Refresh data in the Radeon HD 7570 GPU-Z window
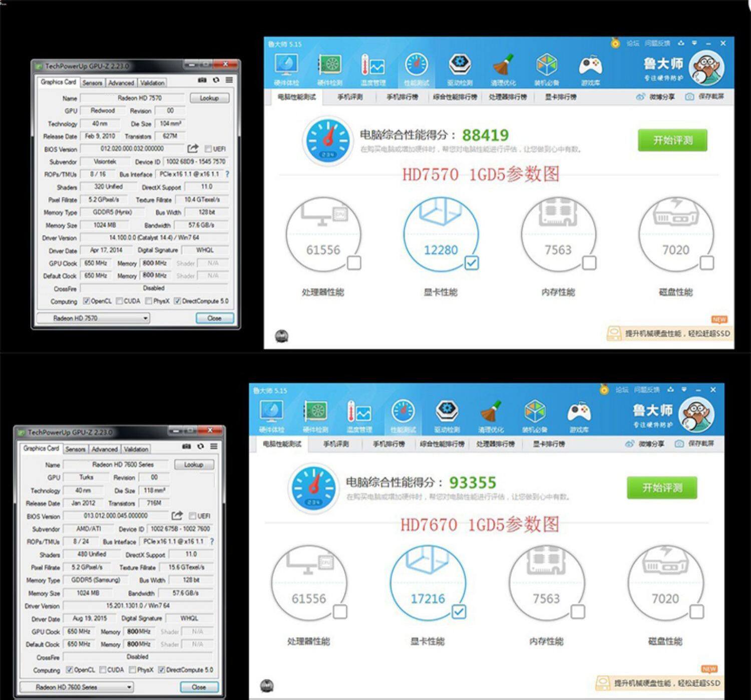 [216, 80]
